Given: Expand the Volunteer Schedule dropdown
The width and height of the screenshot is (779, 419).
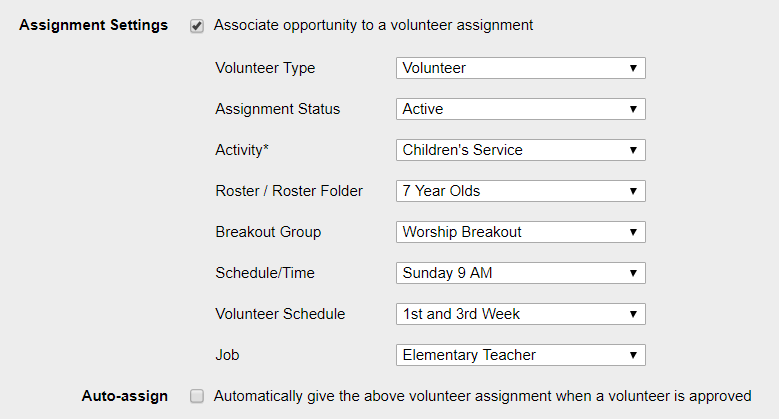Looking at the screenshot, I should tap(521, 314).
